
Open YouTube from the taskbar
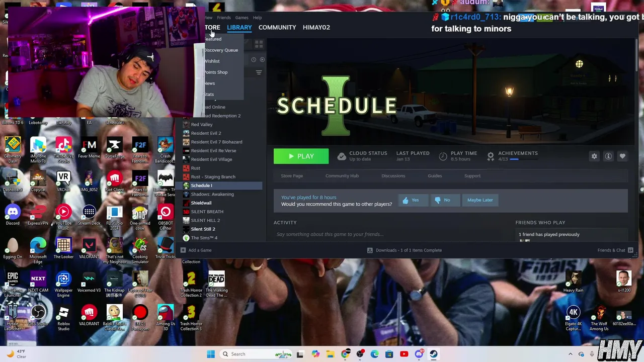[404, 354]
